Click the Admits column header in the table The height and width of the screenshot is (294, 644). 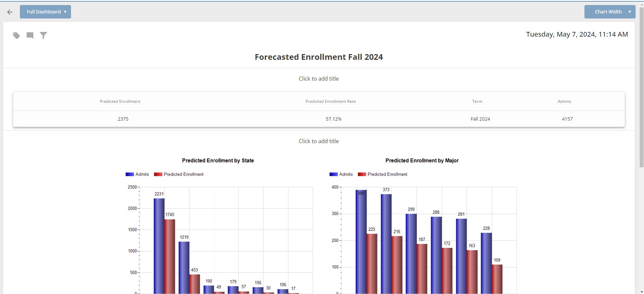(x=564, y=101)
